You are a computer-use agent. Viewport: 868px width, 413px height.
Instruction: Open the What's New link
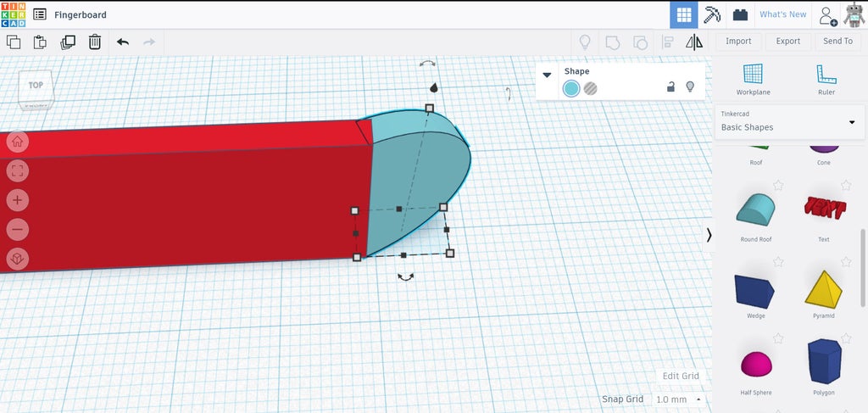click(782, 14)
